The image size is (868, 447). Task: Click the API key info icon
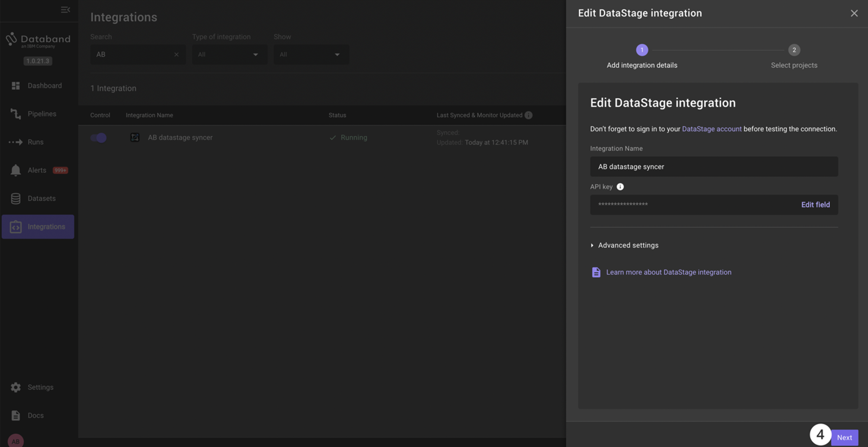pos(620,187)
